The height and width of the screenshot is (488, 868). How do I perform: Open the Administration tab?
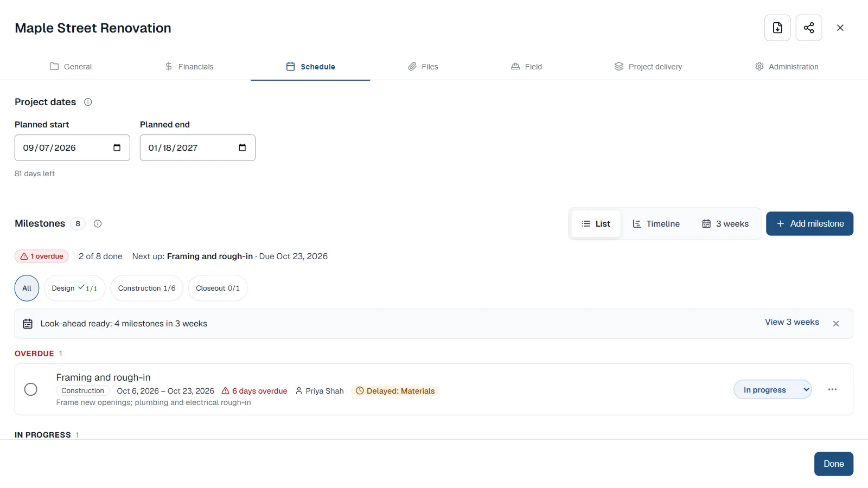click(787, 67)
